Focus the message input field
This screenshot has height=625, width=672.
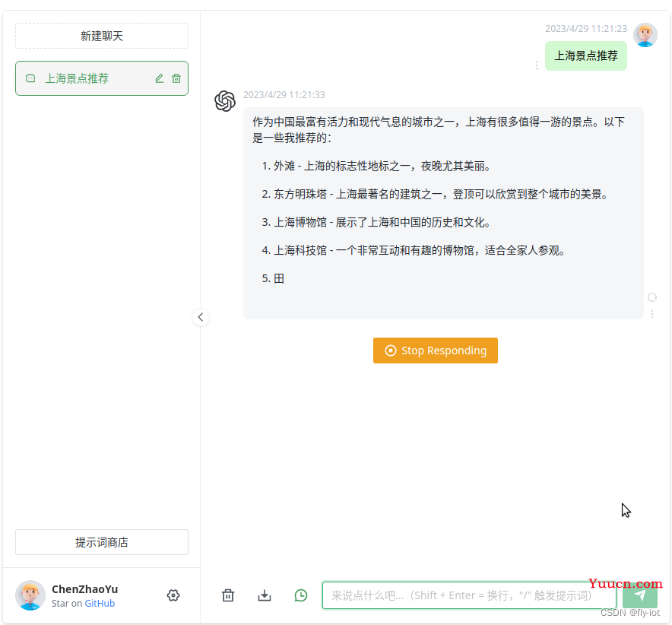coord(469,595)
